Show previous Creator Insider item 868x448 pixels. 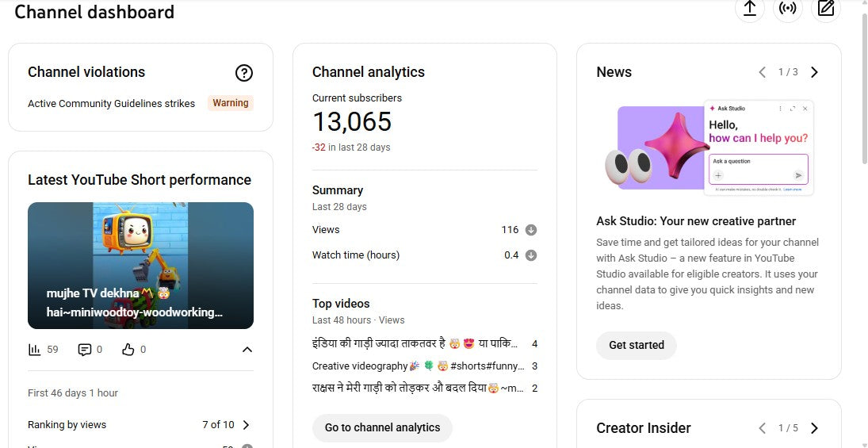(763, 428)
